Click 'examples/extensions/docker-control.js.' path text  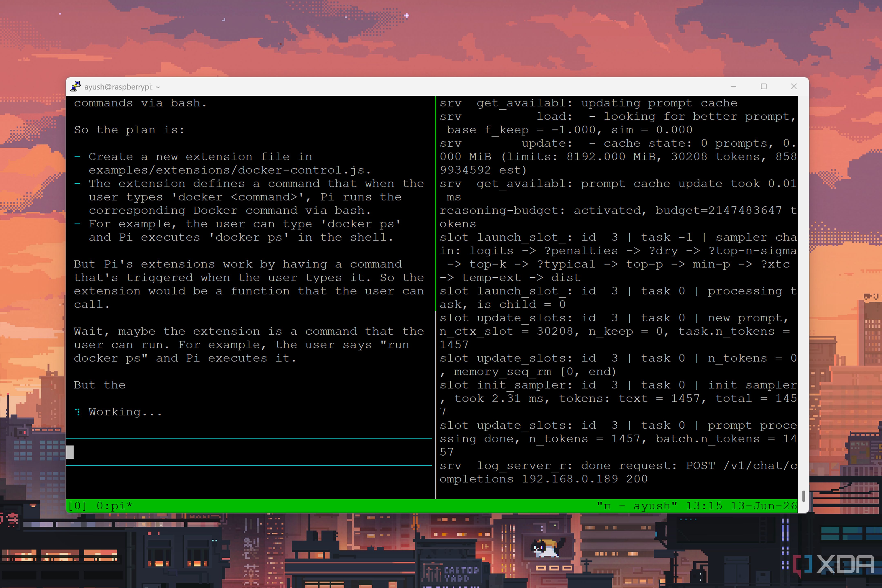coord(230,170)
